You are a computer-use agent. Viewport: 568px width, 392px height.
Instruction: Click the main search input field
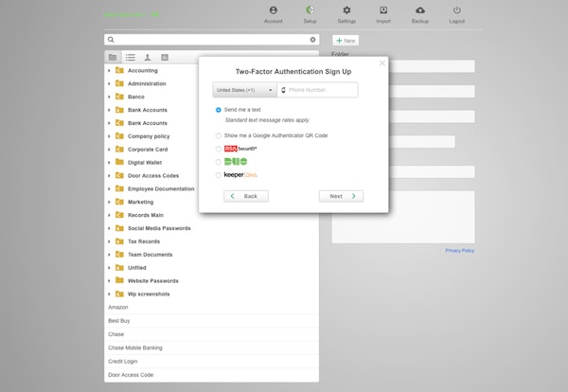click(211, 40)
